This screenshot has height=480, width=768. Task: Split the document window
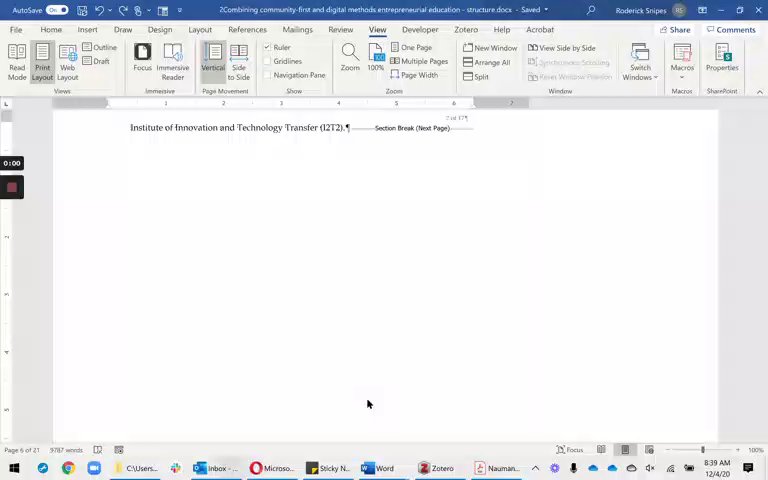point(476,76)
